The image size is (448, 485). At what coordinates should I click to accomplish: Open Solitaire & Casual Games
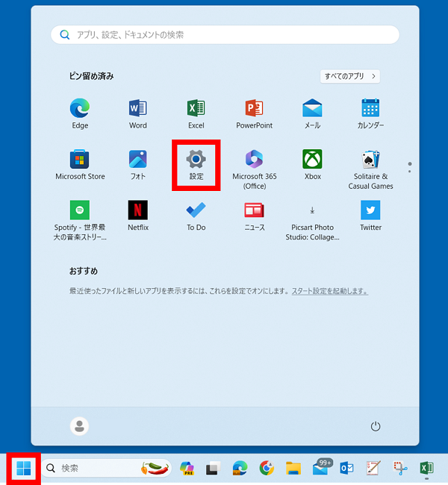370,169
